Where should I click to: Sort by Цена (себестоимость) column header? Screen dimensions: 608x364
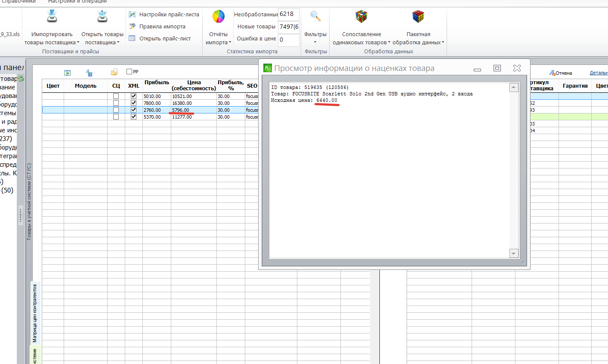[x=194, y=85]
